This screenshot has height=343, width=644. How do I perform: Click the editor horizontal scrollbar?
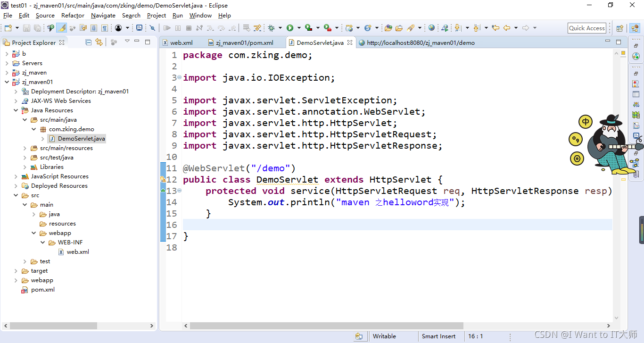point(327,326)
